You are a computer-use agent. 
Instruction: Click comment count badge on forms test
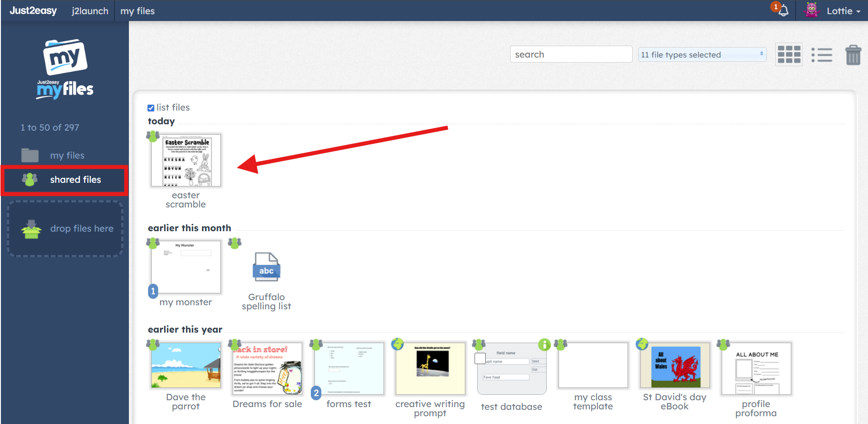[x=316, y=393]
